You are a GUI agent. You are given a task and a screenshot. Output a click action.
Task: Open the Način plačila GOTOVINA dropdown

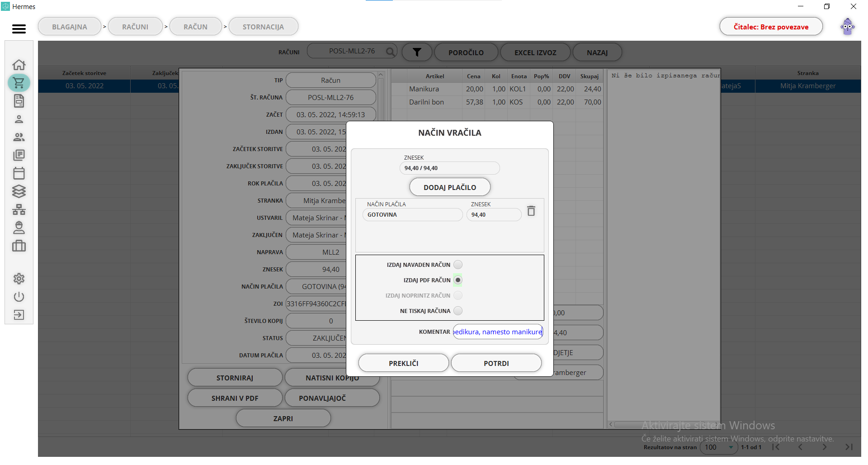[413, 214]
